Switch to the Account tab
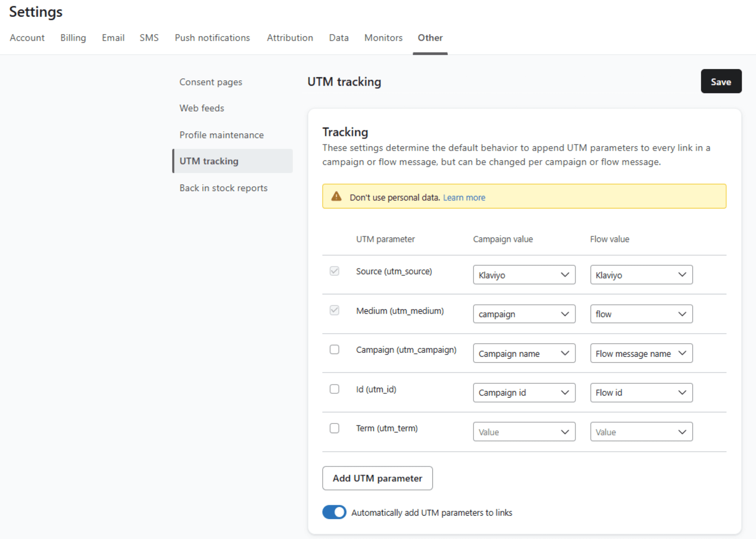The height and width of the screenshot is (539, 756). click(27, 38)
